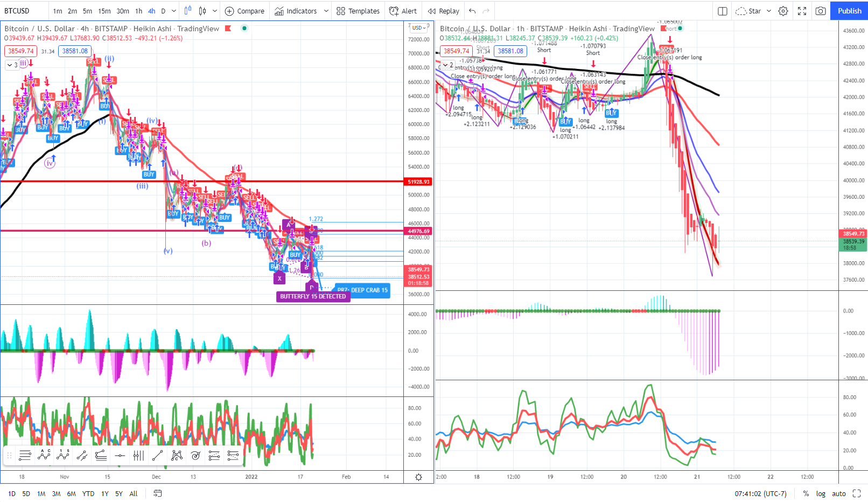868x502 pixels.
Task: Open the select layout split-screen icon
Action: pos(723,11)
